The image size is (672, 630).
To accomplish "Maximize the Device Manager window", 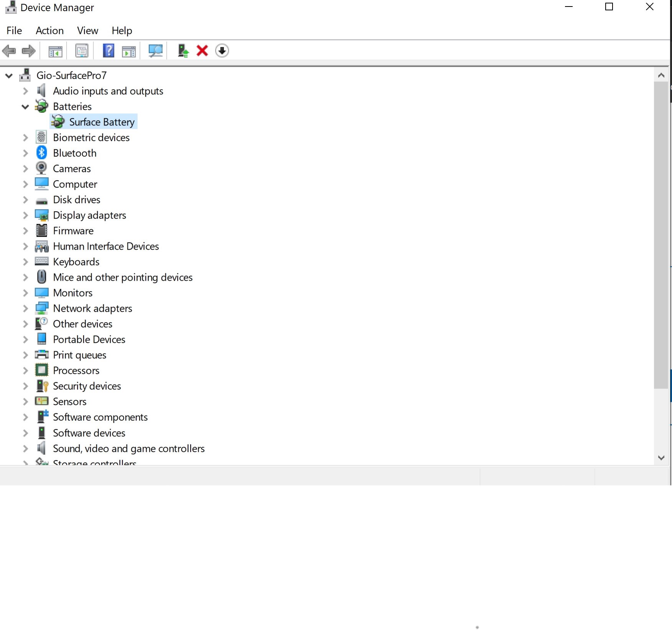I will pyautogui.click(x=609, y=7).
